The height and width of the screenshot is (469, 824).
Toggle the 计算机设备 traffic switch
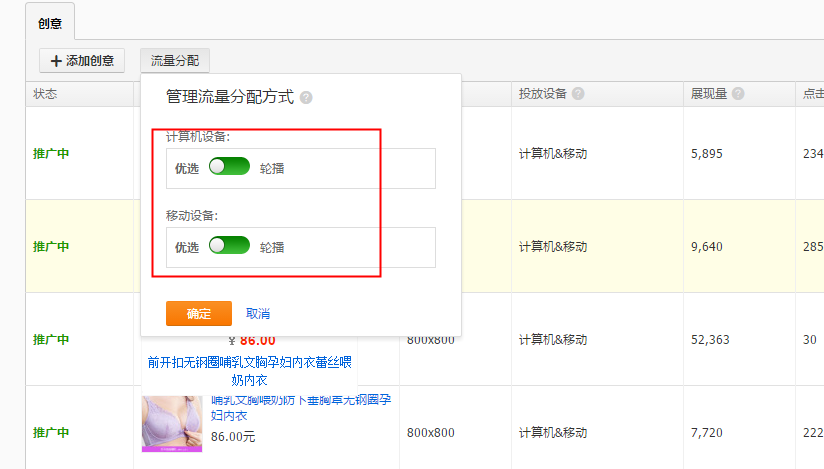(x=229, y=167)
